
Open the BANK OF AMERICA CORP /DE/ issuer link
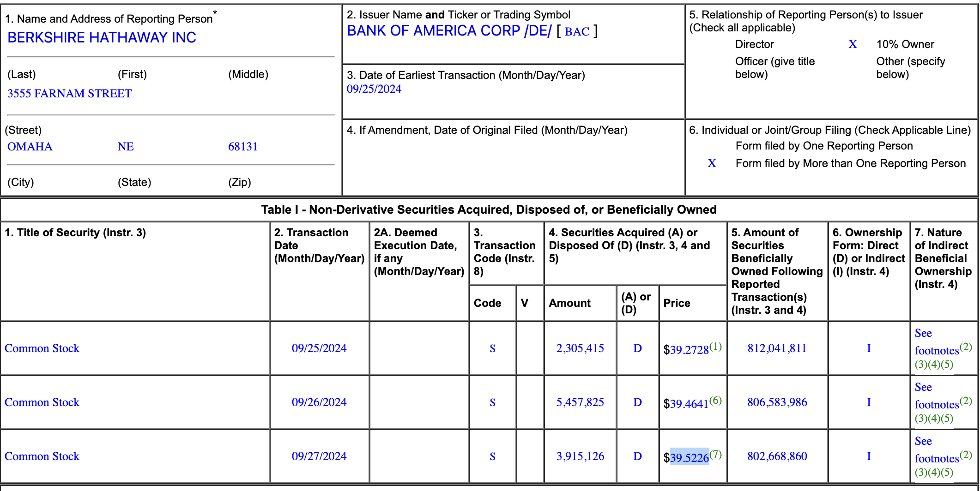click(x=449, y=31)
